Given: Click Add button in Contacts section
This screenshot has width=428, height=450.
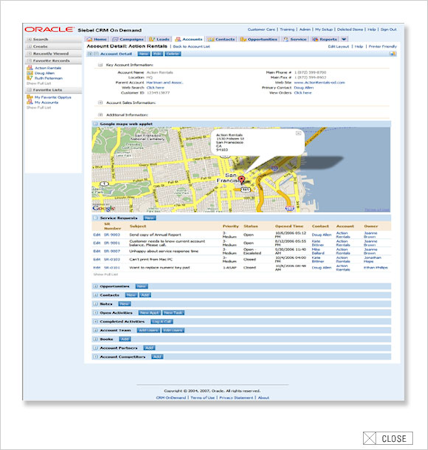Looking at the screenshot, I should point(145,295).
